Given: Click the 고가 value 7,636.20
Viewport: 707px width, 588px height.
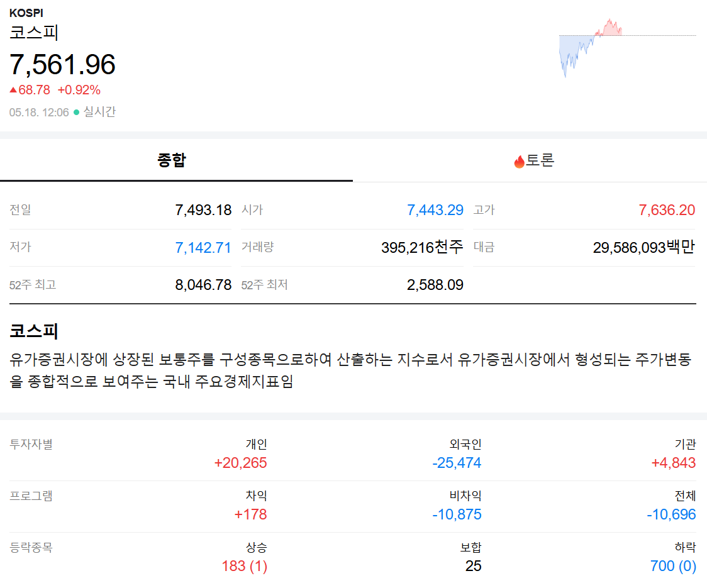Looking at the screenshot, I should pos(667,210).
